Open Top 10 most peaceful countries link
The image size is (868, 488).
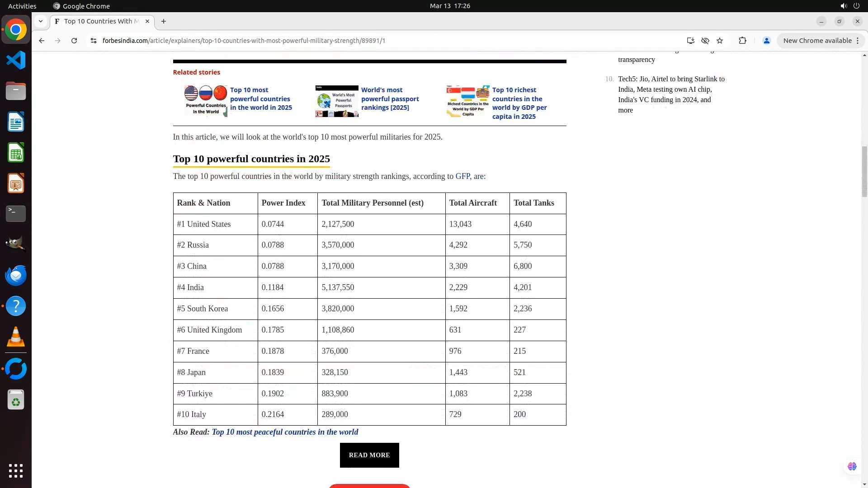285,432
